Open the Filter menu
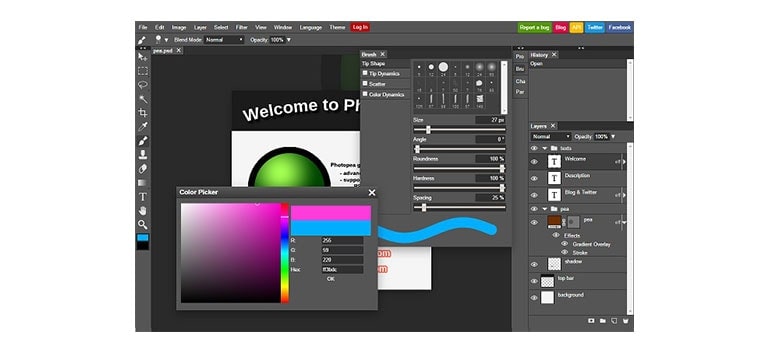 (241, 27)
